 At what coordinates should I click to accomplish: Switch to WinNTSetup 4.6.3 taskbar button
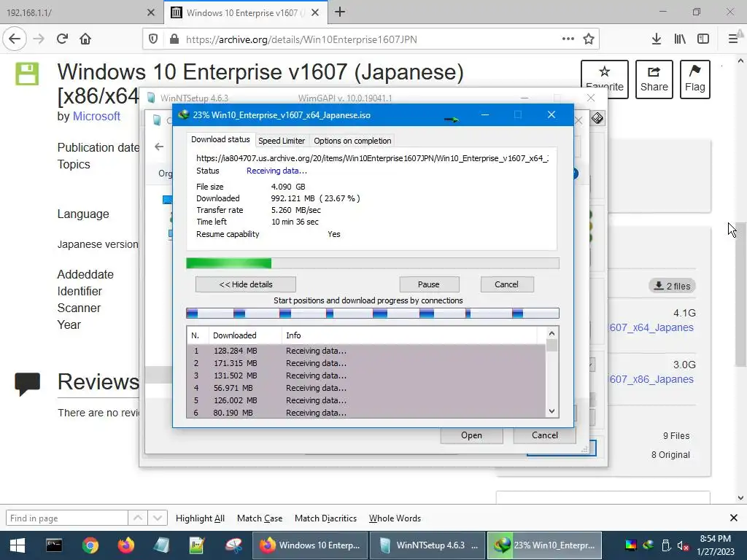click(x=427, y=545)
